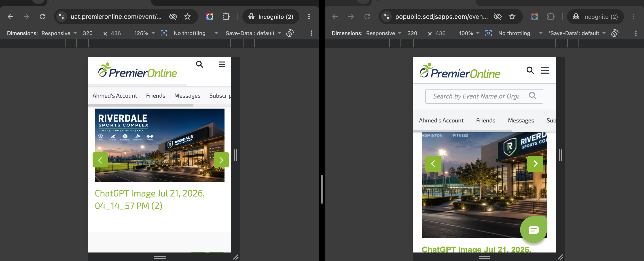Click capture screenshot icon in right device toolbar

point(489,33)
